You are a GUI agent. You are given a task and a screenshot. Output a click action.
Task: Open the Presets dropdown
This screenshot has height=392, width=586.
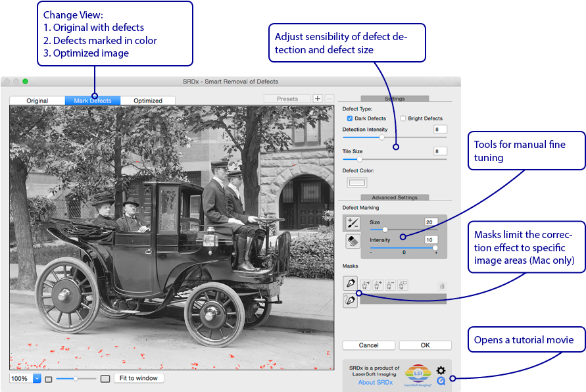click(x=287, y=99)
